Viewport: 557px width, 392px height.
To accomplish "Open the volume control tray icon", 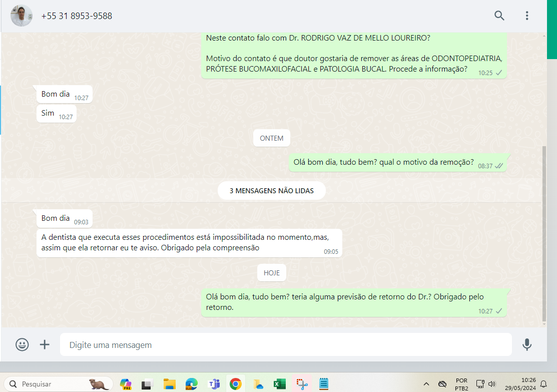I will coord(492,384).
